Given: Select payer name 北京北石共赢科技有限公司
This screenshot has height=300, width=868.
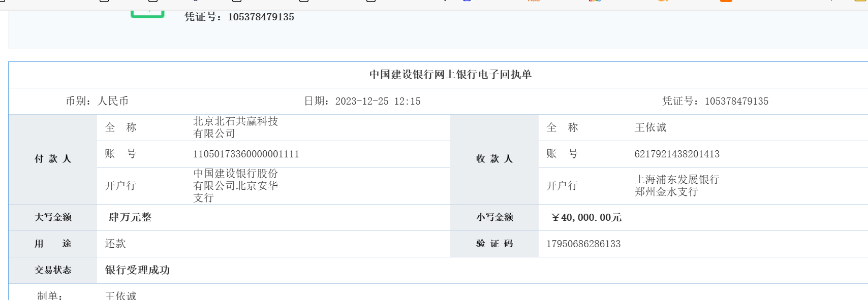Looking at the screenshot, I should (235, 127).
